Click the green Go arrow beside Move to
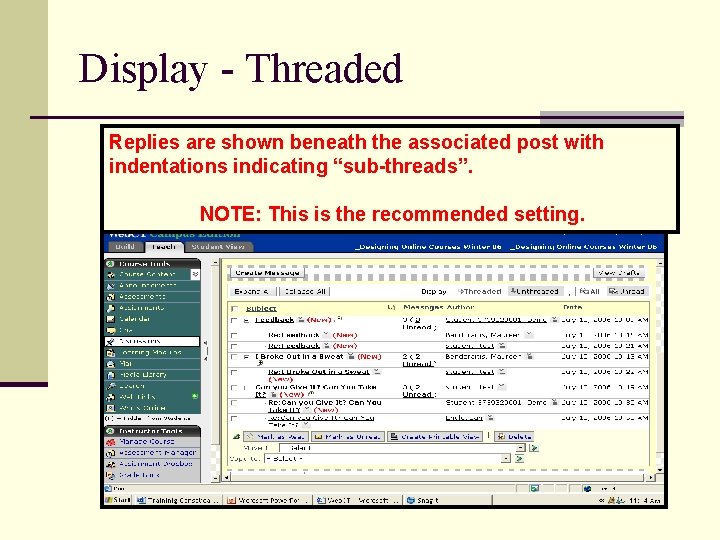720x540 pixels. pyautogui.click(x=534, y=448)
